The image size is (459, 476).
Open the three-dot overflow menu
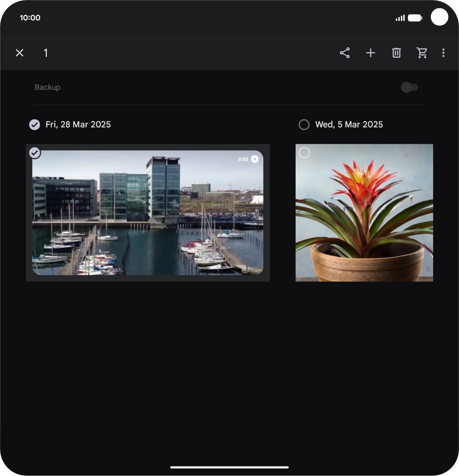(x=443, y=53)
